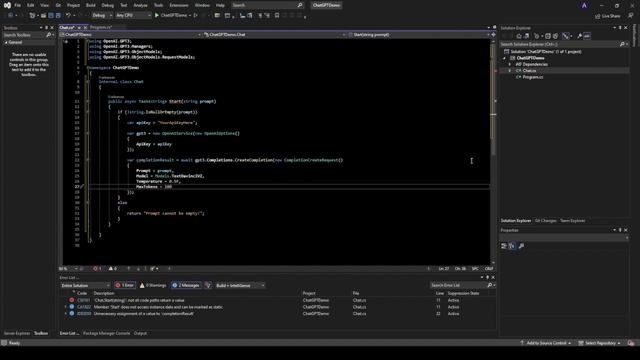Screen dimensions: 640x360
Task: Switch to the Program.cs editor tab
Action: 101,27
